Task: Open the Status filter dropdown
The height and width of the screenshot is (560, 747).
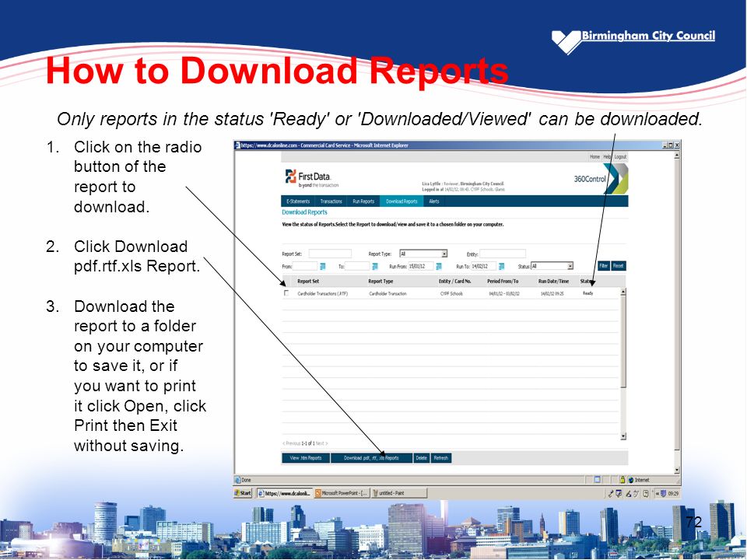Action: point(552,266)
